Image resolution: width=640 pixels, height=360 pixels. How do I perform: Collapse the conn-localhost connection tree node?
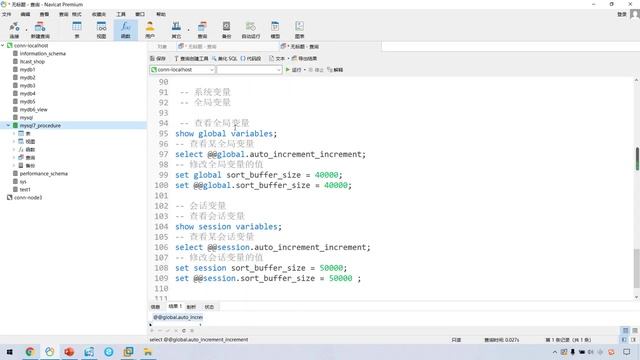point(3,45)
